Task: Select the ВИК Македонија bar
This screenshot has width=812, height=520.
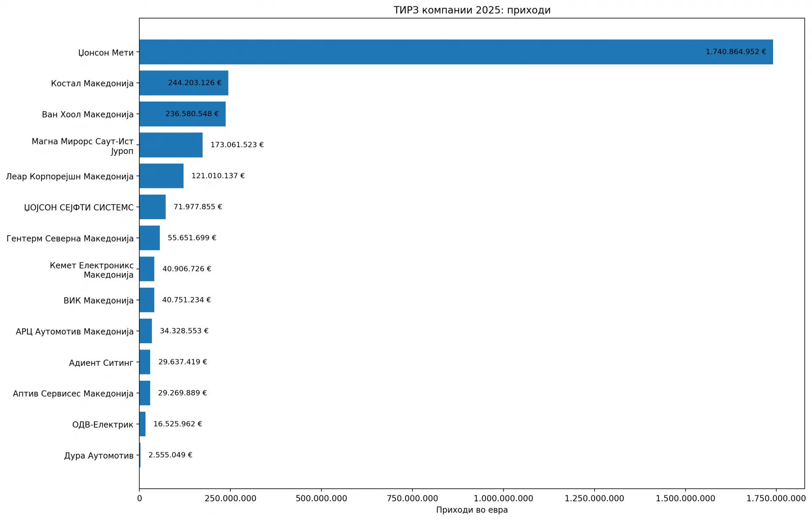Action: (x=147, y=300)
